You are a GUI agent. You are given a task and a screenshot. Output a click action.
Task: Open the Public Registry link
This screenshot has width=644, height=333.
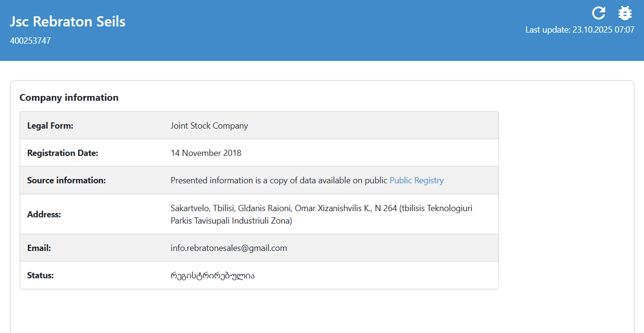416,180
